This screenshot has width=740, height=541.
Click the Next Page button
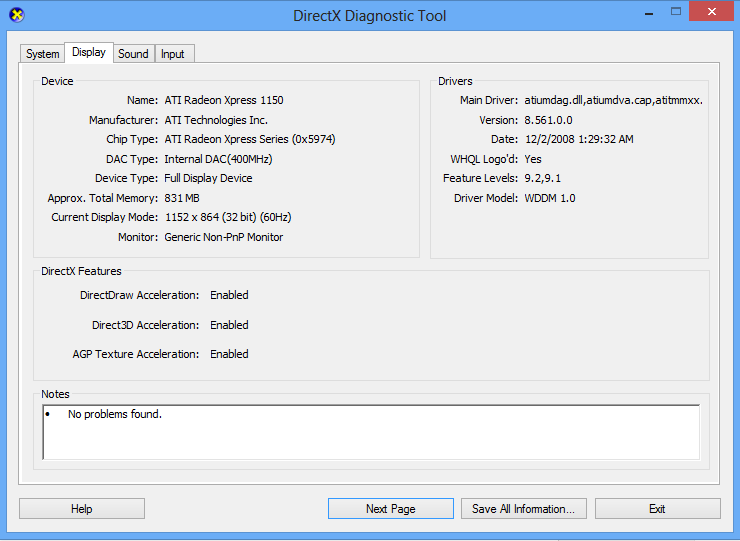pyautogui.click(x=391, y=508)
